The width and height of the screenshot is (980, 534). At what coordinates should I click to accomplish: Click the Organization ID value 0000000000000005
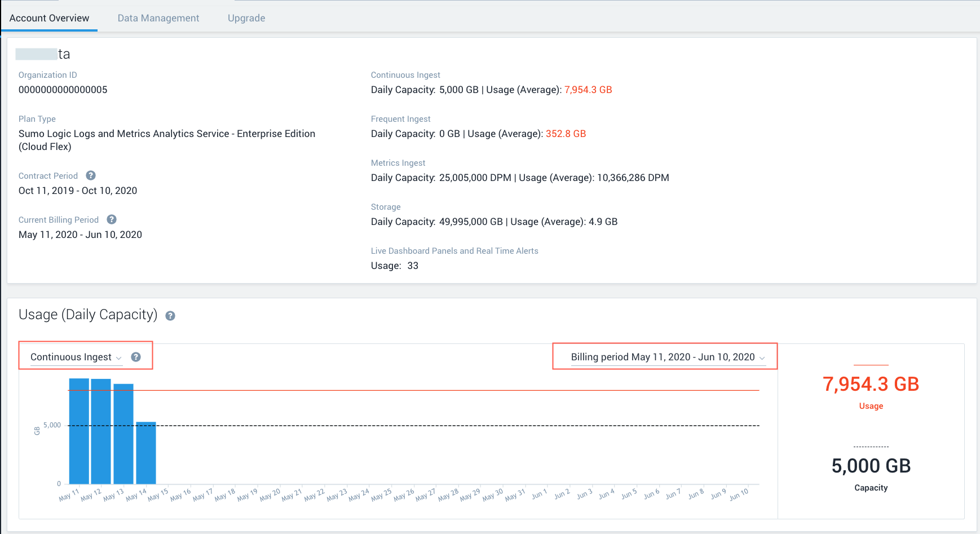(x=63, y=89)
